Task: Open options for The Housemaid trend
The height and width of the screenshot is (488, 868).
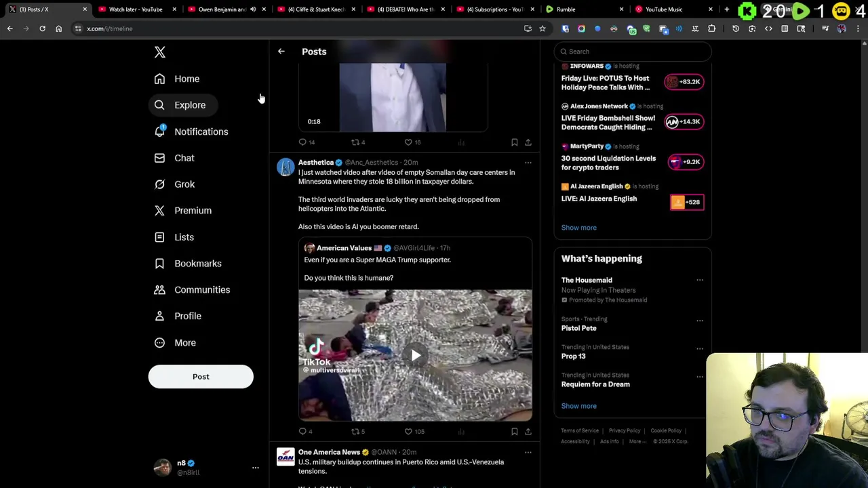Action: tap(700, 281)
